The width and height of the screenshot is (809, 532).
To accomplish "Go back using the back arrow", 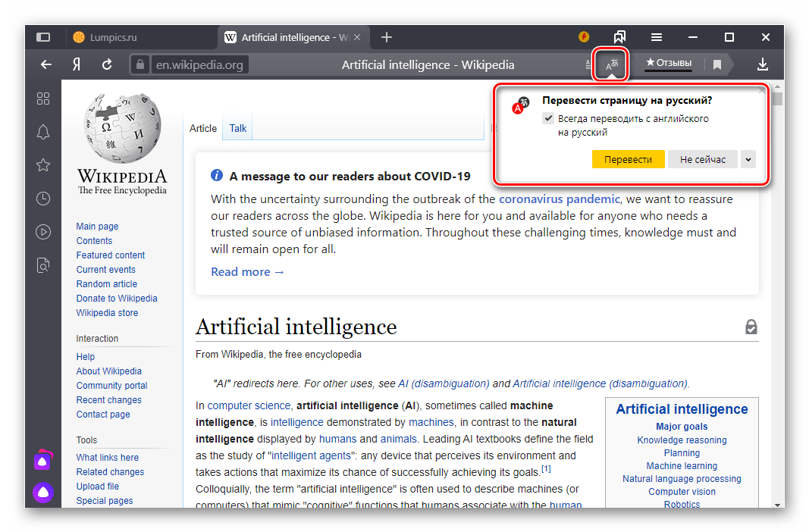I will (46, 65).
